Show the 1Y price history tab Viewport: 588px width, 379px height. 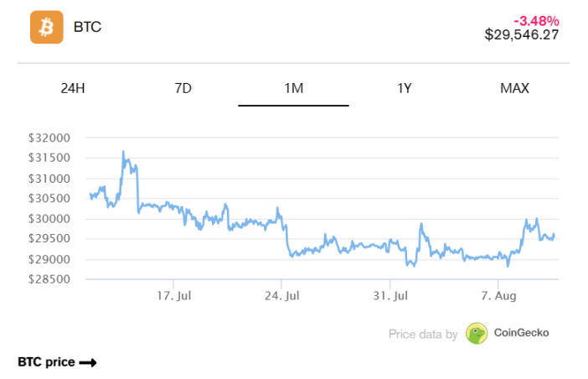coord(405,88)
